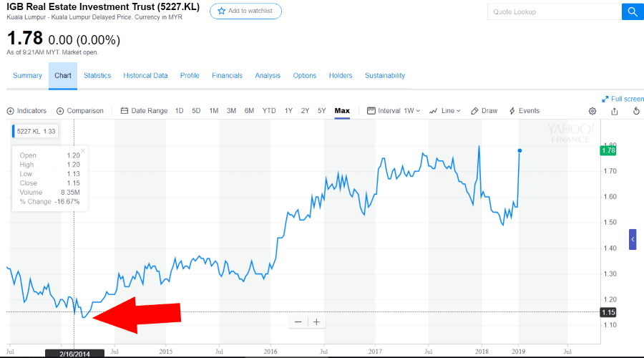Add a Comparison via the plus icon
This screenshot has width=644, height=358.
pyautogui.click(x=80, y=111)
